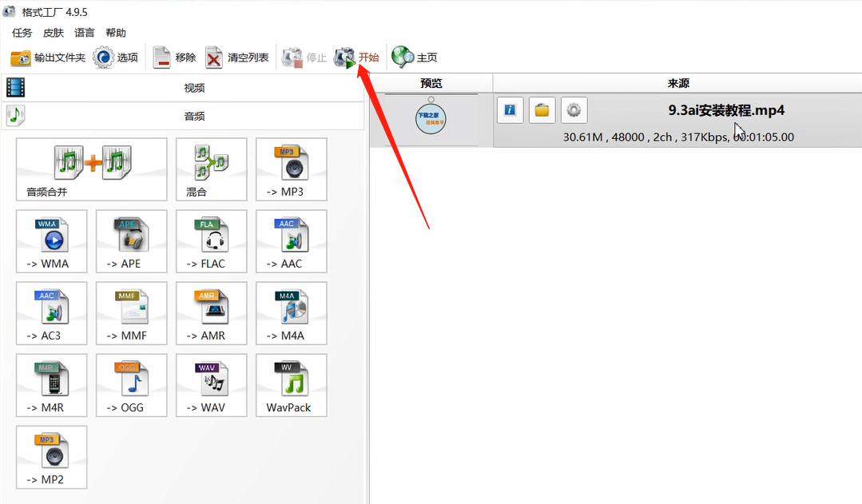Collapse the 音频 audio category section
The height and width of the screenshot is (504, 862).
click(x=193, y=117)
